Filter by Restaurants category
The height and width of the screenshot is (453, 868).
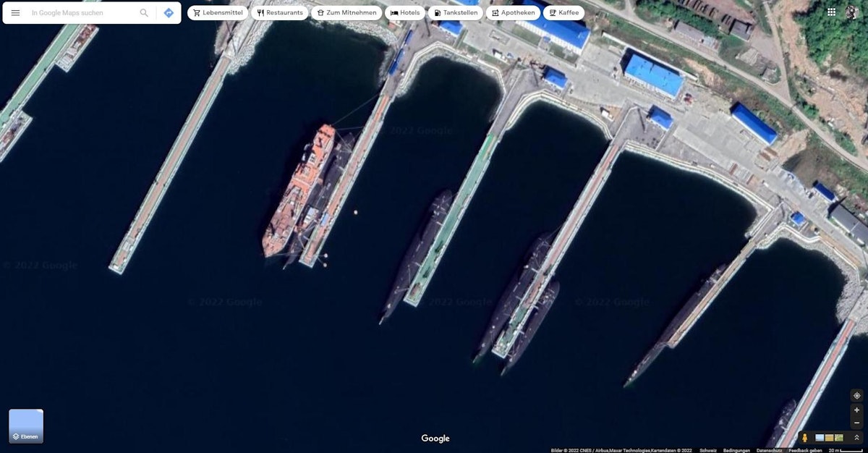click(280, 13)
